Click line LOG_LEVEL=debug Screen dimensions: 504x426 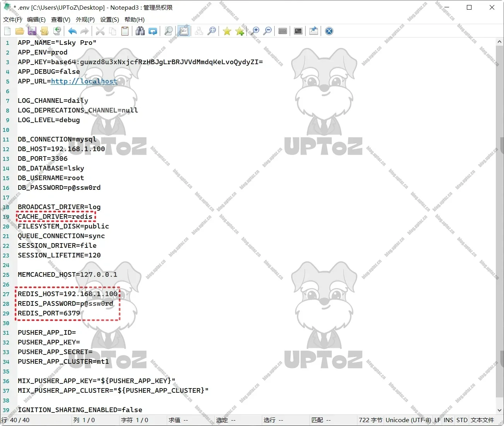tap(49, 120)
